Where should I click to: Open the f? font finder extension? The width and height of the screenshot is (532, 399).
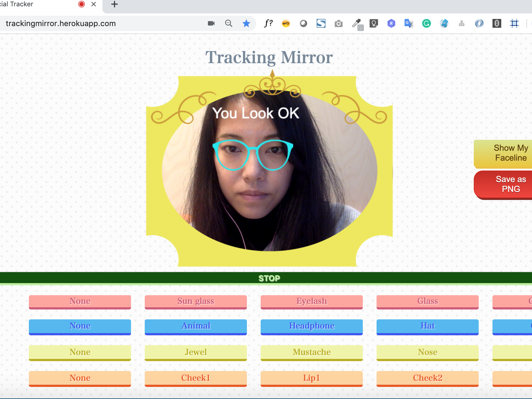pos(268,23)
